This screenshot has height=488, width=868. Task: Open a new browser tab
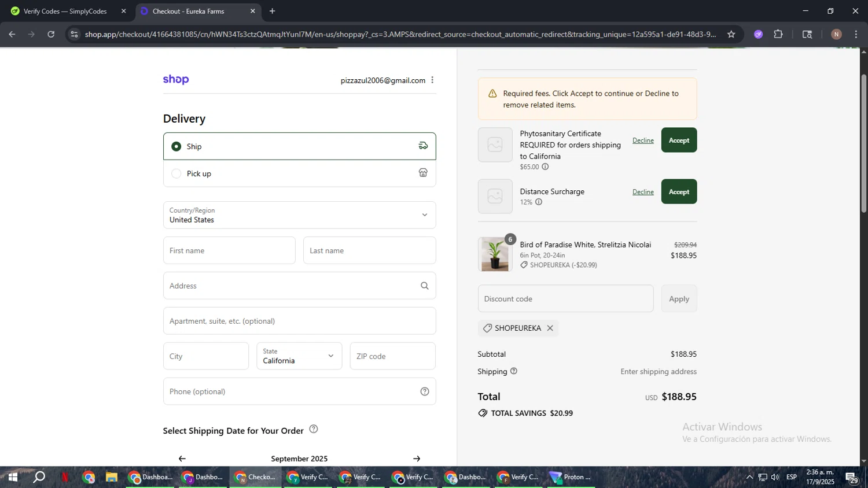coord(273,11)
